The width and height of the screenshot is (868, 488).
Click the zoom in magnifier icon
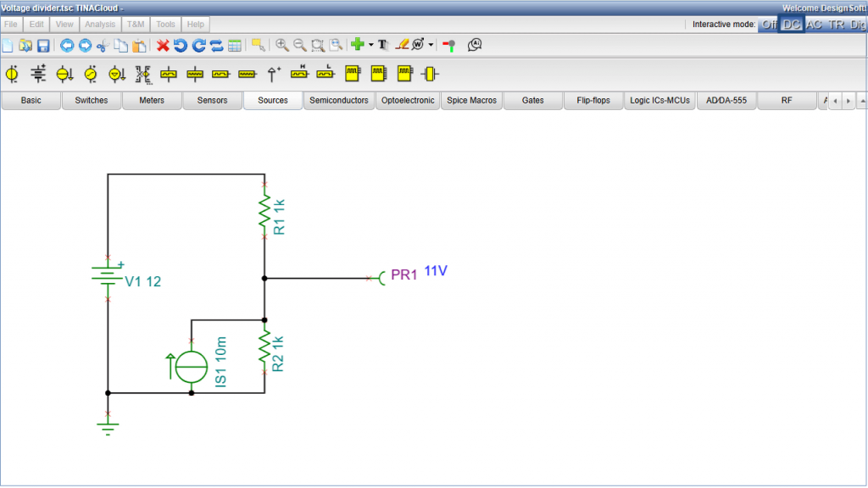[281, 45]
